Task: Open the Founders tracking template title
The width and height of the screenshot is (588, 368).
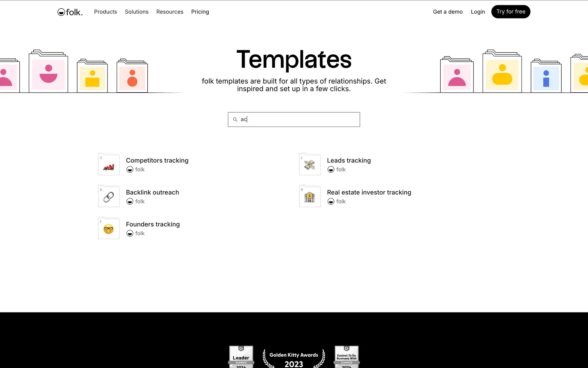Action: click(x=153, y=224)
